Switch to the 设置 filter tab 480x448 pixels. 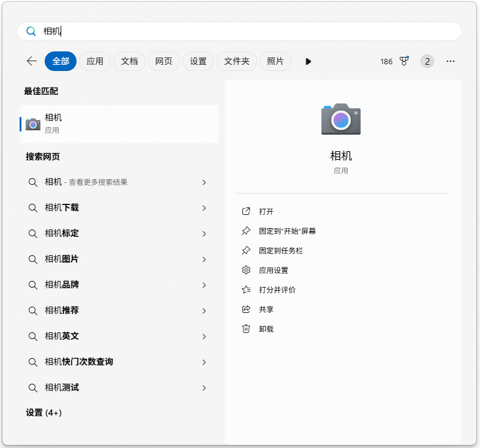[x=198, y=61]
